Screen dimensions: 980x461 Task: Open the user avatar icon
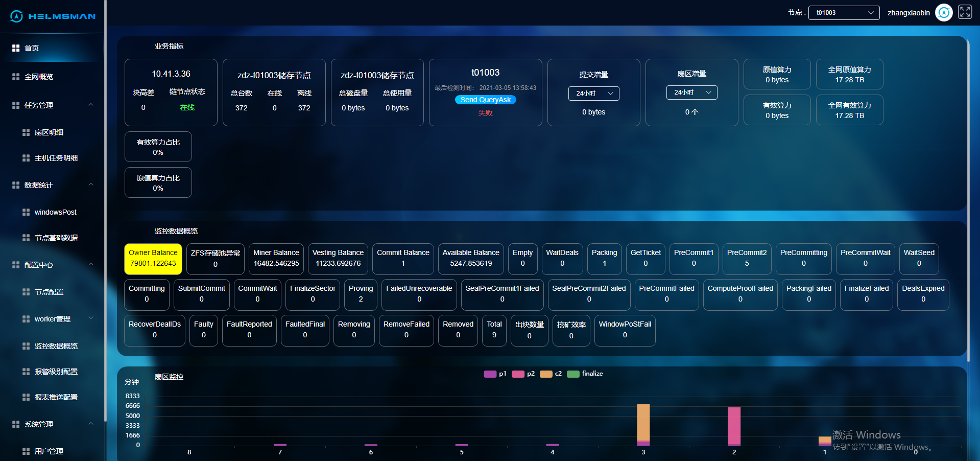[943, 12]
